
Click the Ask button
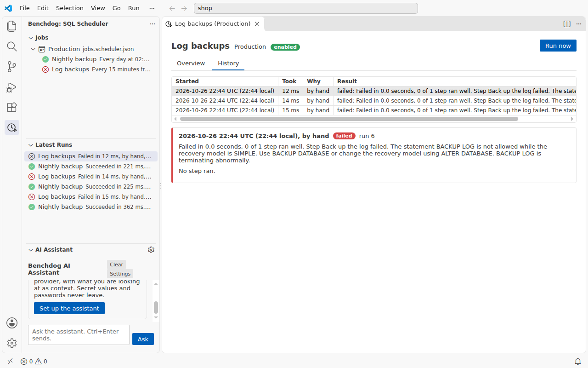click(x=143, y=339)
